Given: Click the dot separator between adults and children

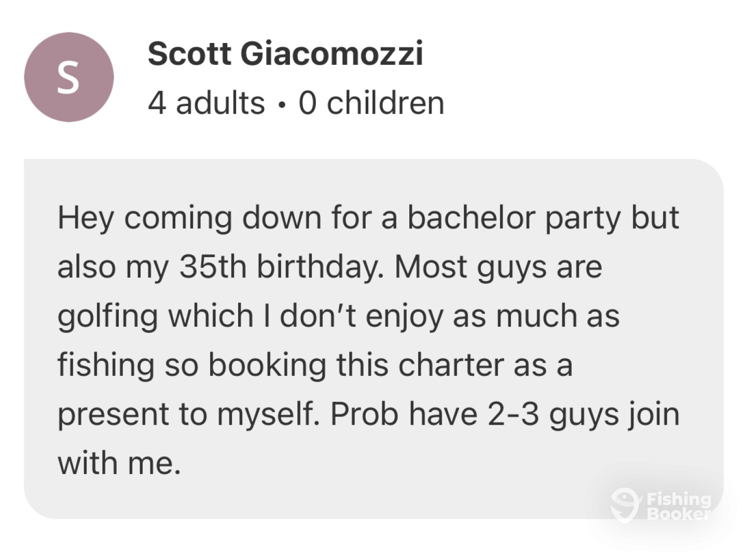Looking at the screenshot, I should [x=281, y=104].
